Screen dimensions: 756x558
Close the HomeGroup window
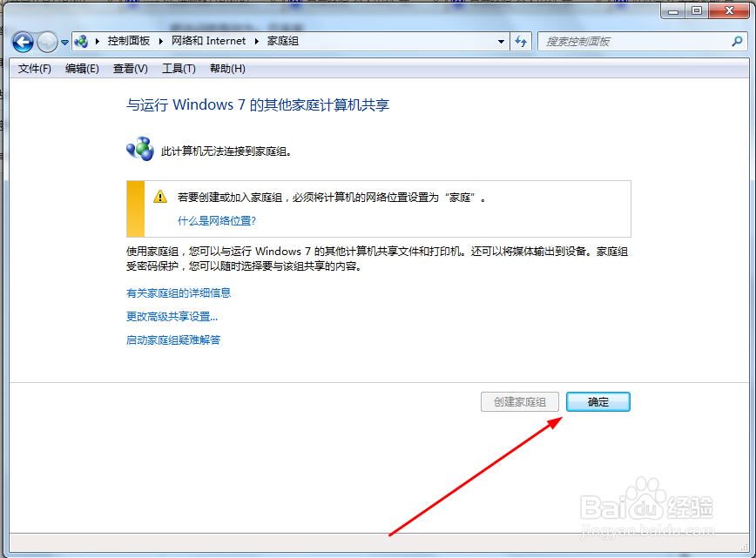point(729,10)
